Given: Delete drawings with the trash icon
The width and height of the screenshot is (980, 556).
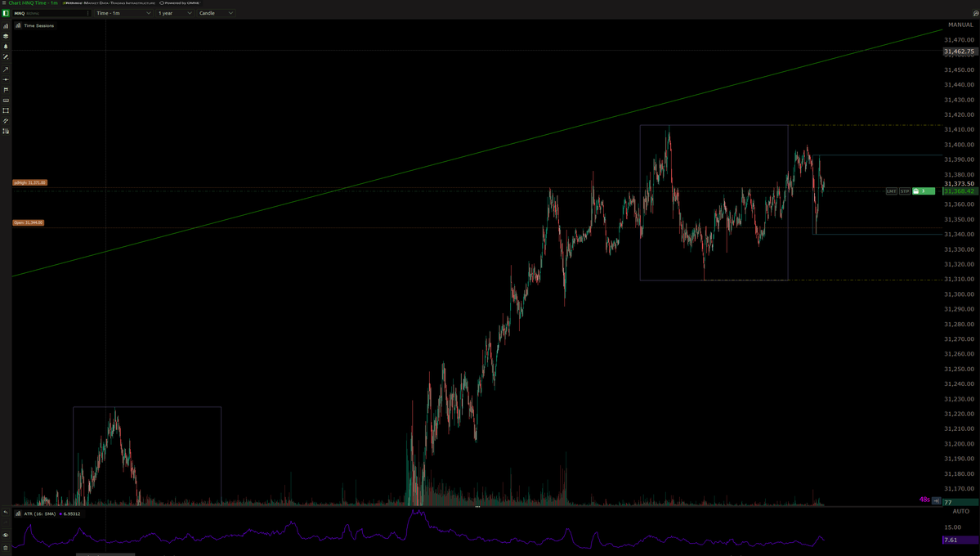Looking at the screenshot, I should [x=6, y=548].
